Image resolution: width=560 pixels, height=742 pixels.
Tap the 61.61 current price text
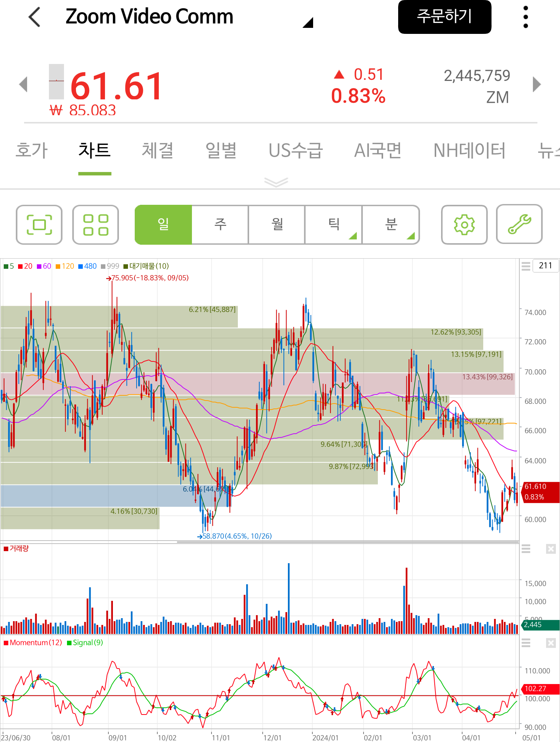tap(116, 87)
